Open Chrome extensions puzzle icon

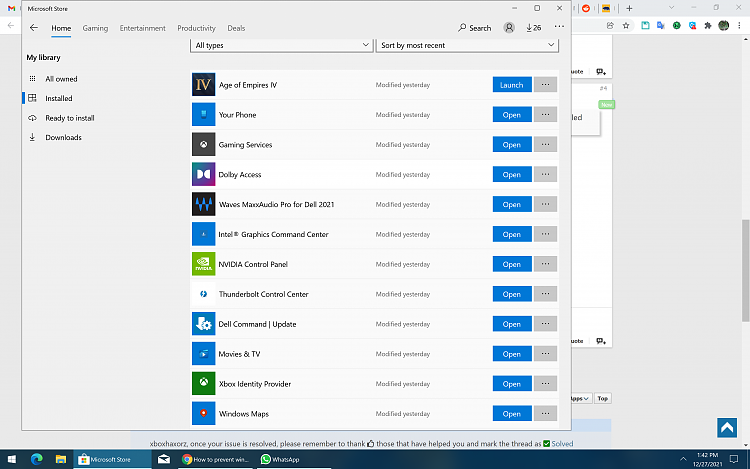tap(708, 25)
